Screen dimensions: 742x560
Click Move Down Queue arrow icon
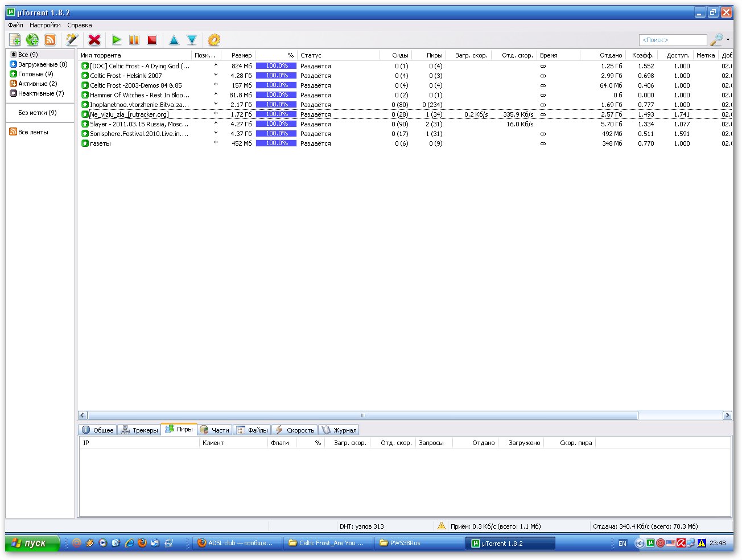pos(192,40)
